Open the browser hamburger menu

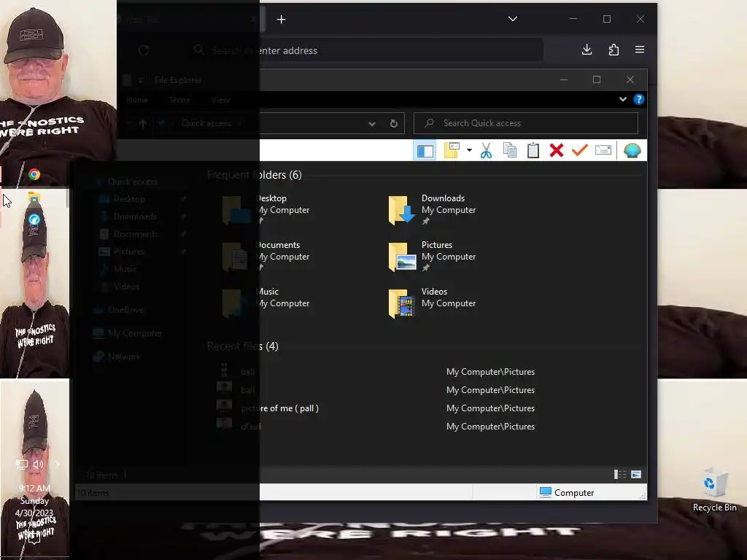tap(640, 50)
